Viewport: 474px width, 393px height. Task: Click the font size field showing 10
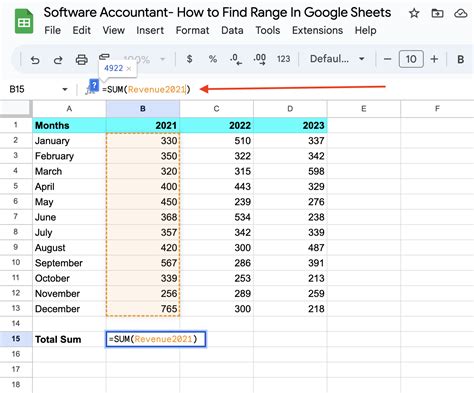point(411,59)
